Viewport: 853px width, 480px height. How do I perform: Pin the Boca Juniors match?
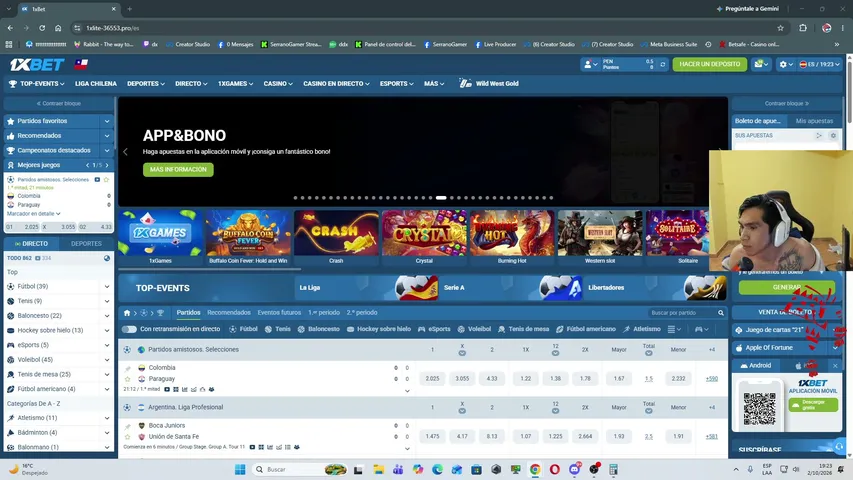pos(128,426)
